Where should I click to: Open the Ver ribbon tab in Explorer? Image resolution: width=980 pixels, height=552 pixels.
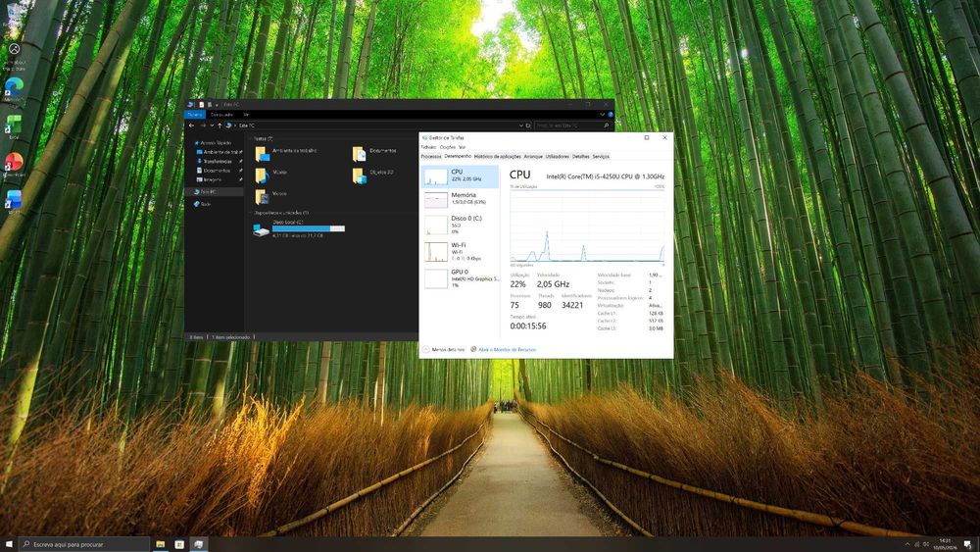click(246, 115)
